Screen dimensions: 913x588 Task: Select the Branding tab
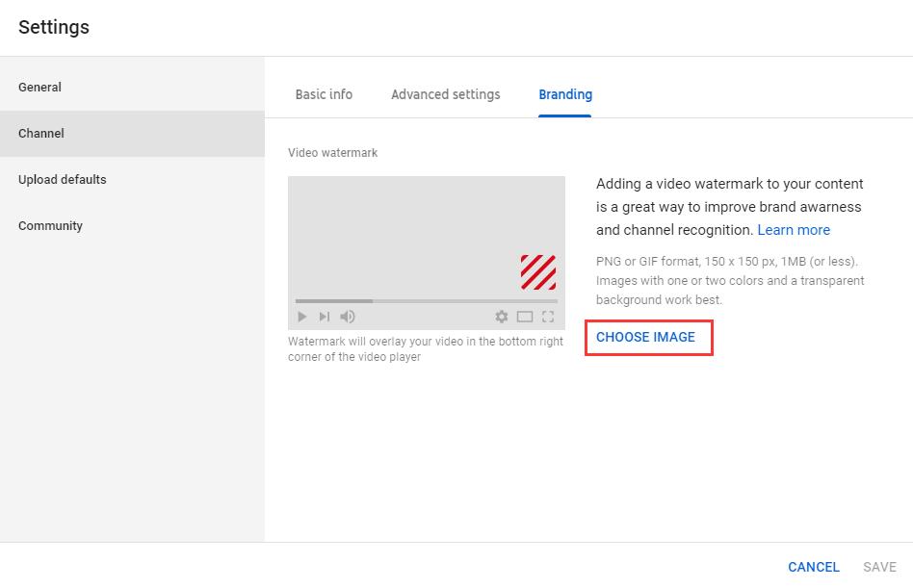coord(565,94)
